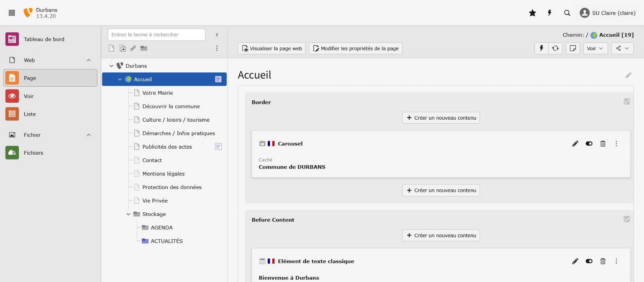Toggle visibility of Elément de texte classique
Viewport: 644px width, 282px height.
click(x=589, y=261)
